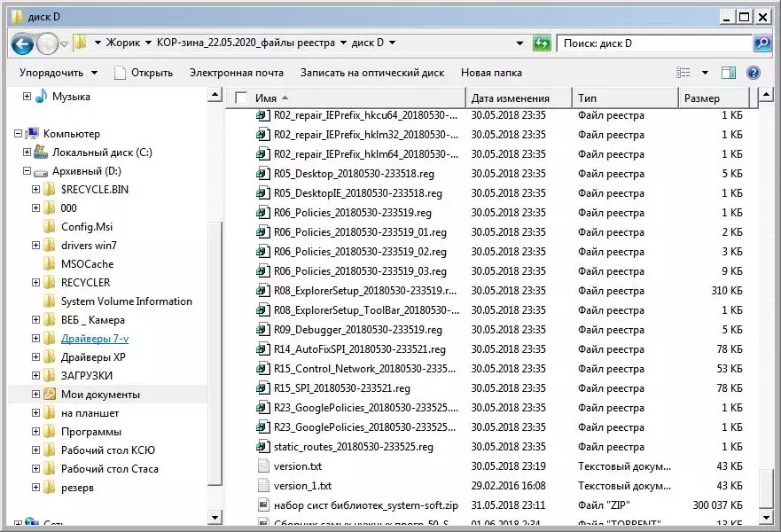Open the Упорядочить dropdown menu
Viewport: 781px width, 532px height.
click(x=59, y=73)
